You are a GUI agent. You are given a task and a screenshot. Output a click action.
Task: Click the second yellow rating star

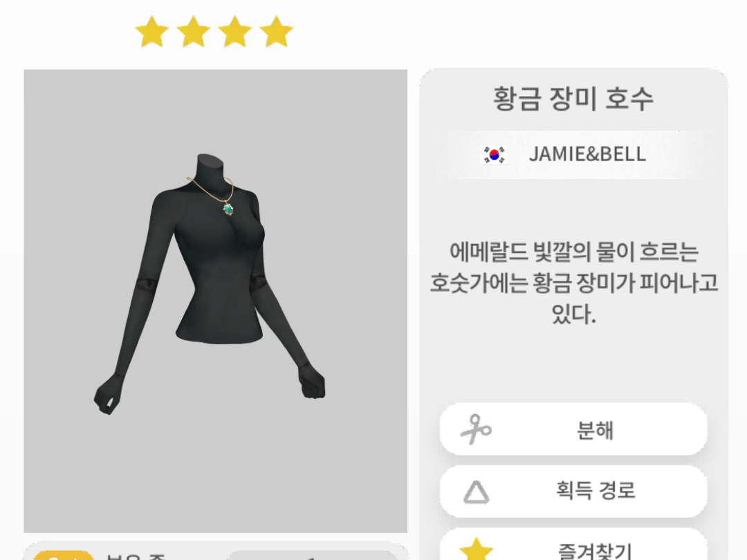194,31
